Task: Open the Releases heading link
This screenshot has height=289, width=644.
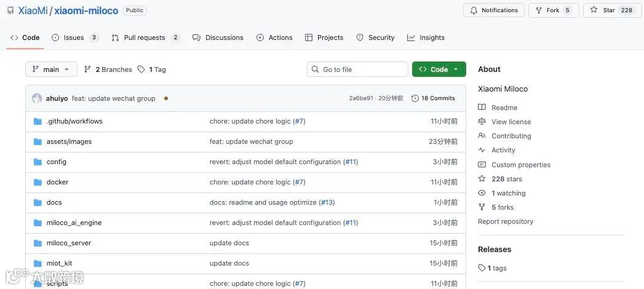Action: 495,250
